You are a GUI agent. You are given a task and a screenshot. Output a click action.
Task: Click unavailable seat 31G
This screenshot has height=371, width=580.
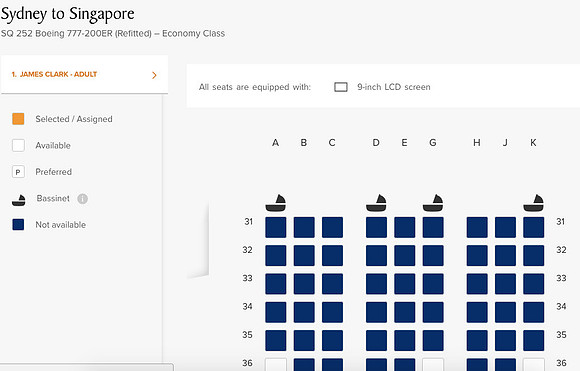[x=433, y=227]
